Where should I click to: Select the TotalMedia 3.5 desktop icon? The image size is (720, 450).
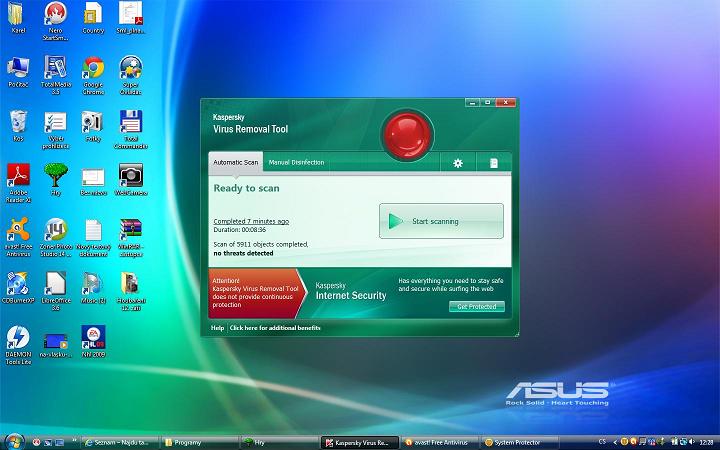[56, 75]
